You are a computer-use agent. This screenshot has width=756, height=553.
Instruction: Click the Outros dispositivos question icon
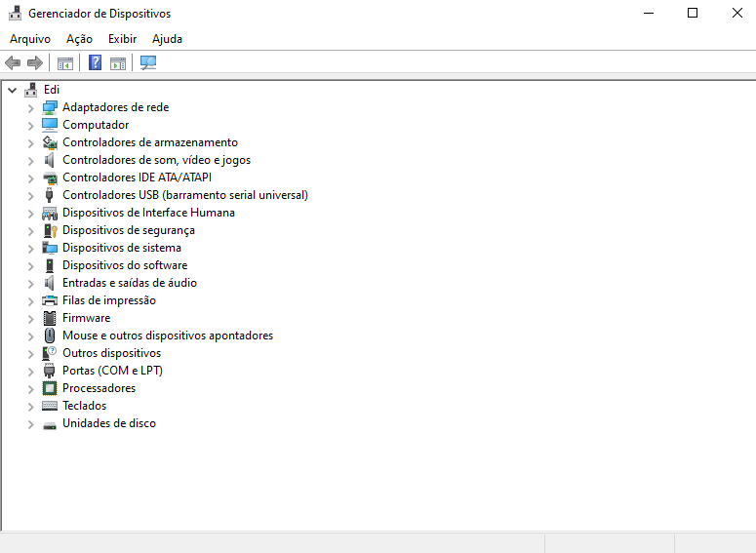point(50,353)
